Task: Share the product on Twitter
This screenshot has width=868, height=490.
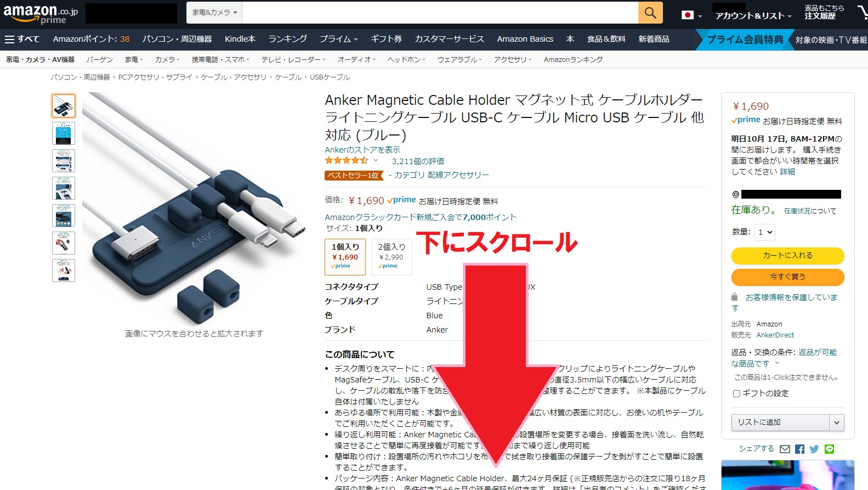Action: tap(814, 449)
